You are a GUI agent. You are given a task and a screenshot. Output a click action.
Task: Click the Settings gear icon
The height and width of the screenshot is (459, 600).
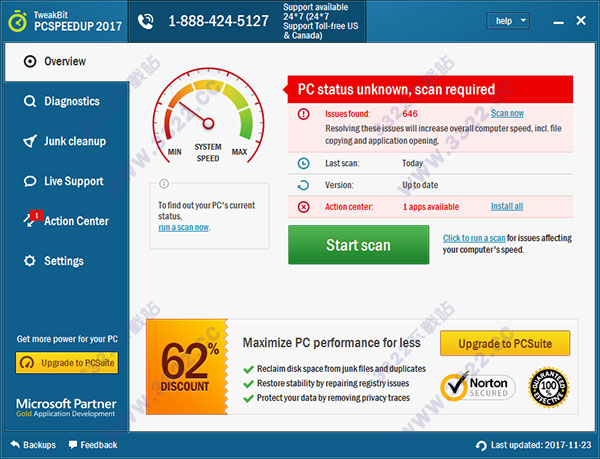click(30, 261)
